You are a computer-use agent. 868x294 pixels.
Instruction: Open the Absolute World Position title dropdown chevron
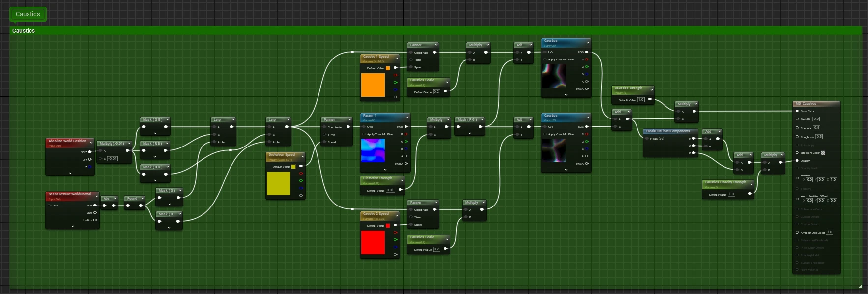tap(91, 142)
